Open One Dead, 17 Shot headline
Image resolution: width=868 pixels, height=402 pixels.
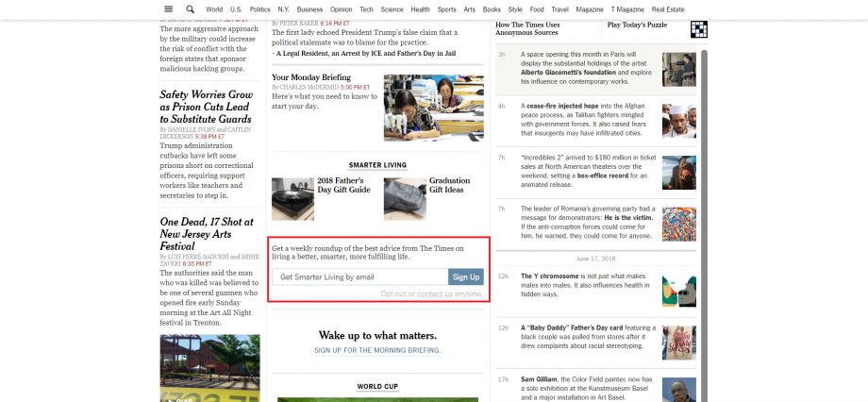click(207, 234)
